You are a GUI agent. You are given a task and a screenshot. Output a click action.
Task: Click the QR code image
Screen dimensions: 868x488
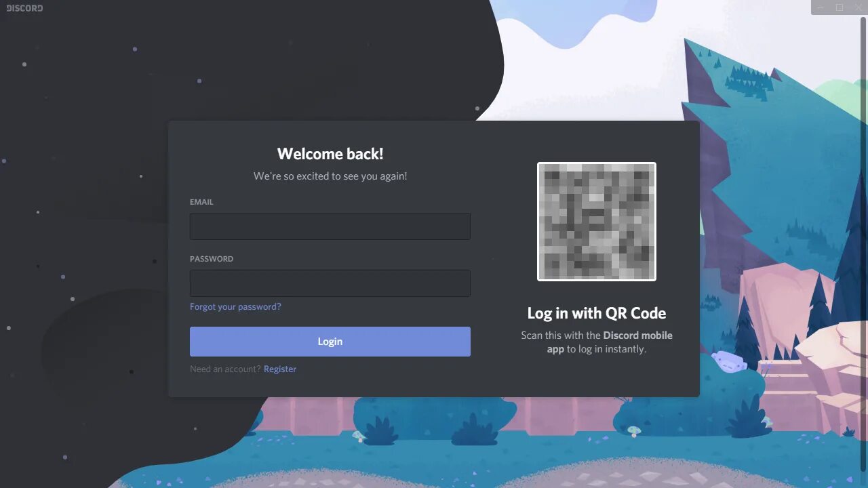tap(597, 221)
